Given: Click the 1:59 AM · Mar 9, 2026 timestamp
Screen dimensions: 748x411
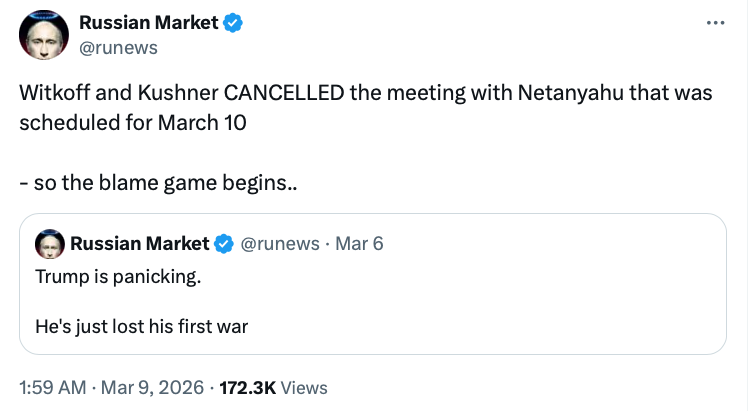Looking at the screenshot, I should [x=112, y=387].
